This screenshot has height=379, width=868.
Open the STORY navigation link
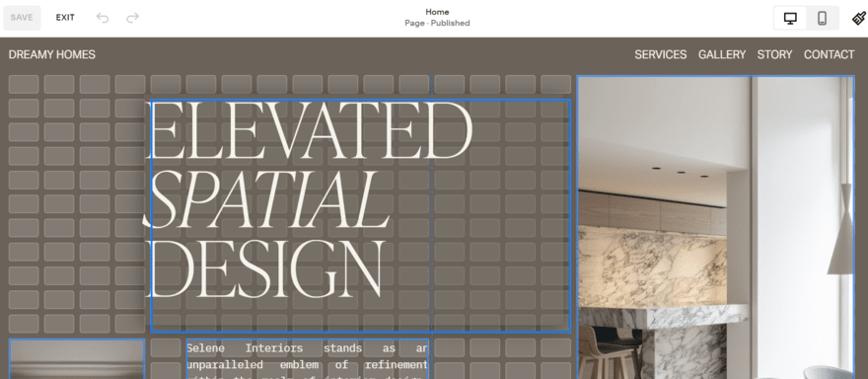[x=774, y=55]
